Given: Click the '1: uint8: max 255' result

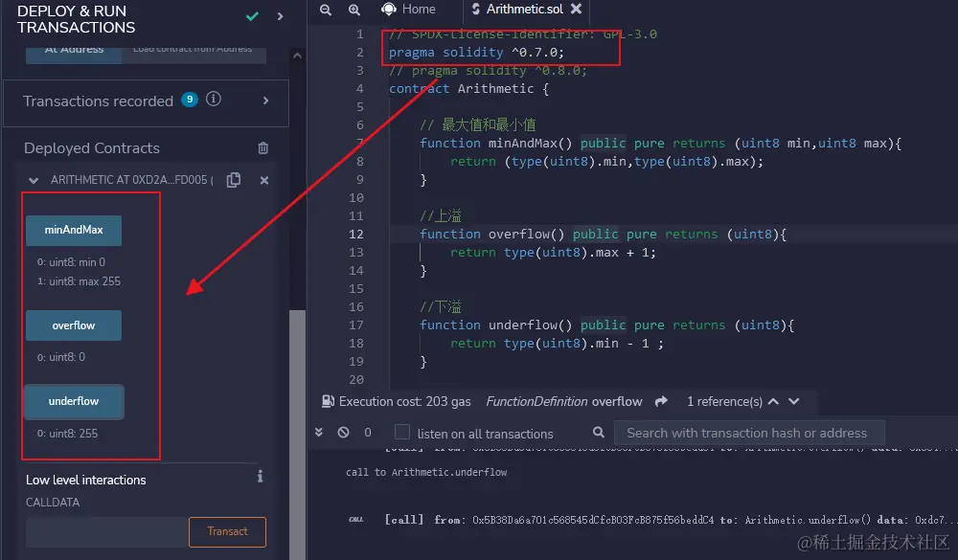Looking at the screenshot, I should point(79,281).
